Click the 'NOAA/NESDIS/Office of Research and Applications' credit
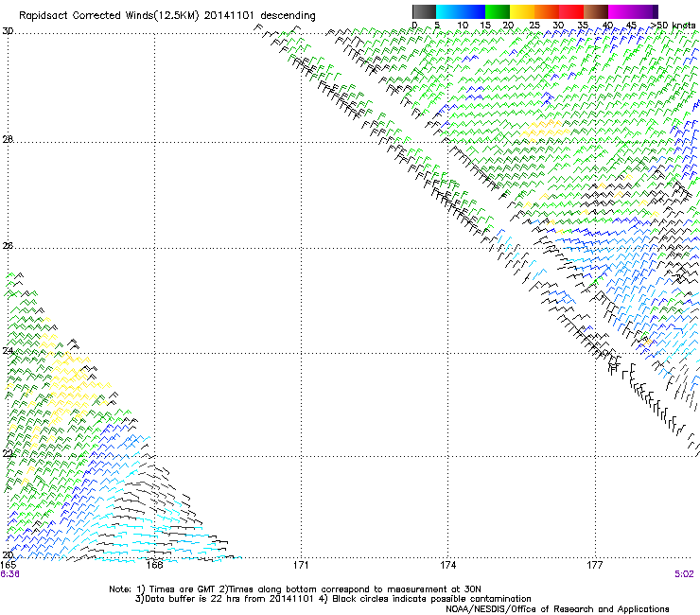Image resolution: width=700 pixels, height=615 pixels. pos(557,609)
